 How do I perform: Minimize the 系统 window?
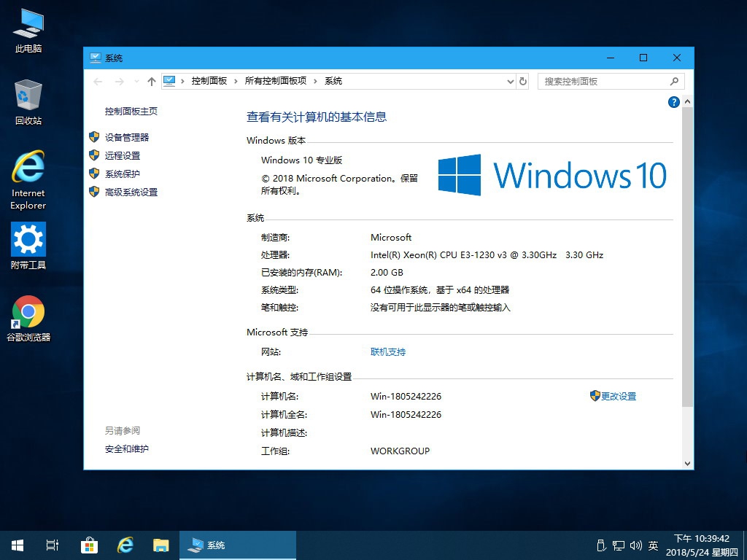pyautogui.click(x=611, y=58)
